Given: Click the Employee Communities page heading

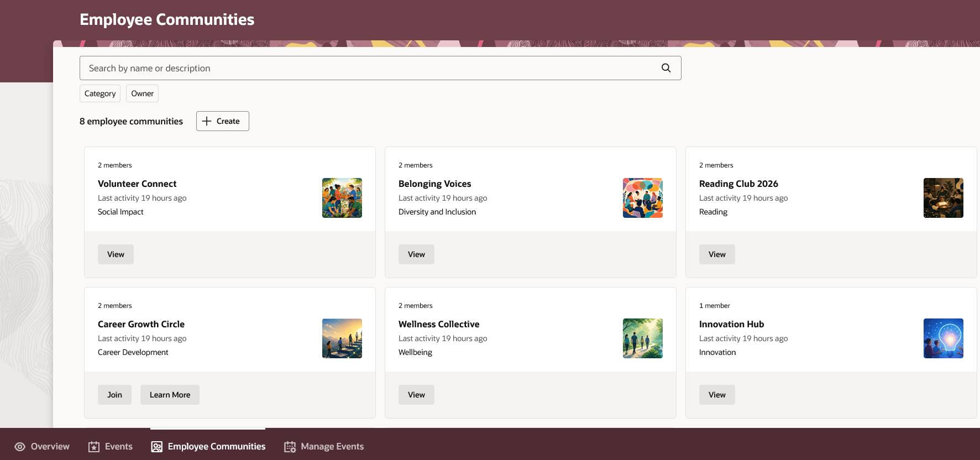Looking at the screenshot, I should [x=167, y=19].
